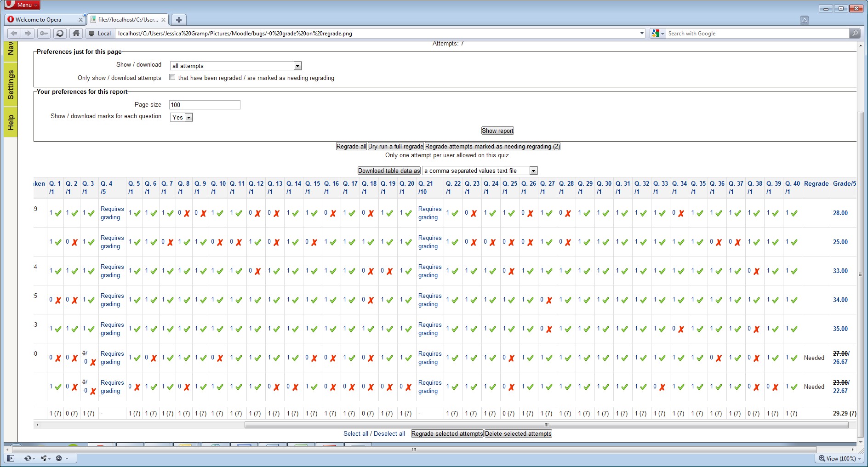Click Delete selected attempts button

(x=518, y=433)
